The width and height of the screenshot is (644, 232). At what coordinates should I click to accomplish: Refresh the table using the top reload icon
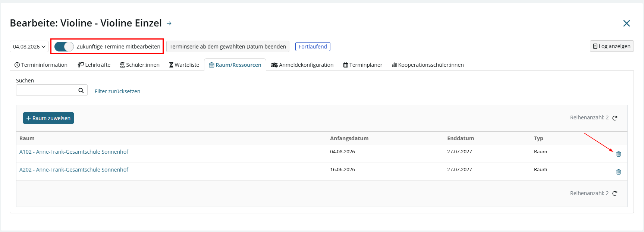(x=615, y=118)
